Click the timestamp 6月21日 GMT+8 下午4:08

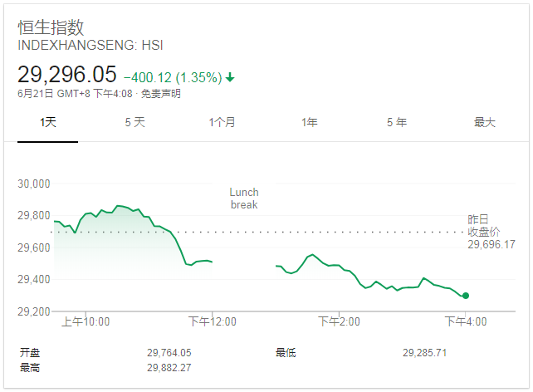click(75, 94)
